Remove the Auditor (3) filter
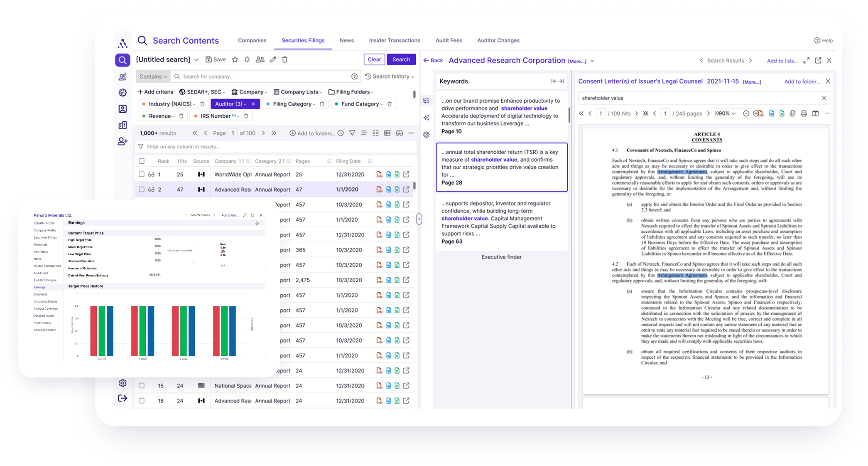The height and width of the screenshot is (466, 868). 253,104
